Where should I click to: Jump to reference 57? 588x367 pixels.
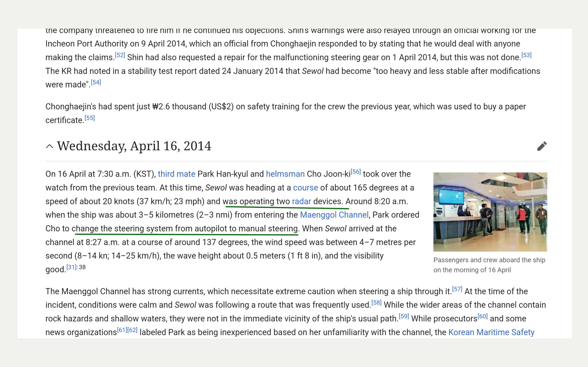coord(457,289)
